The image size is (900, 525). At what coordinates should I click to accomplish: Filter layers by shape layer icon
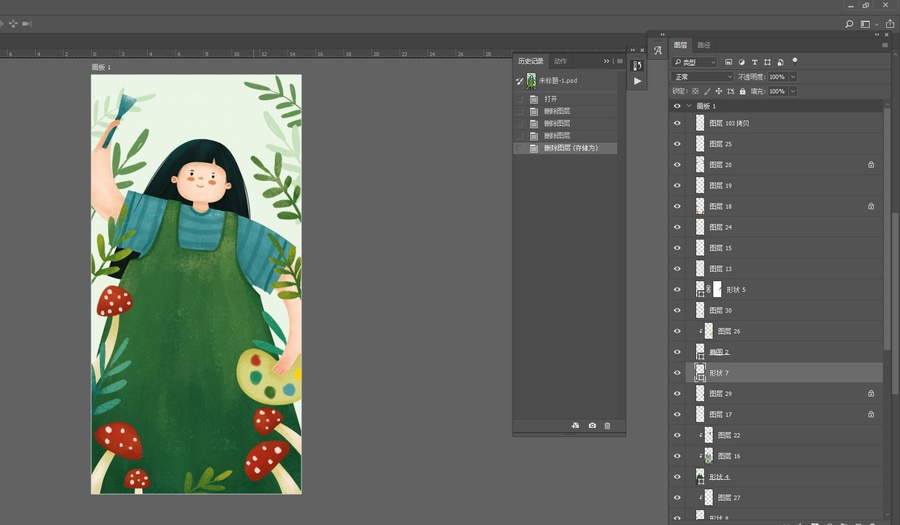tap(767, 62)
